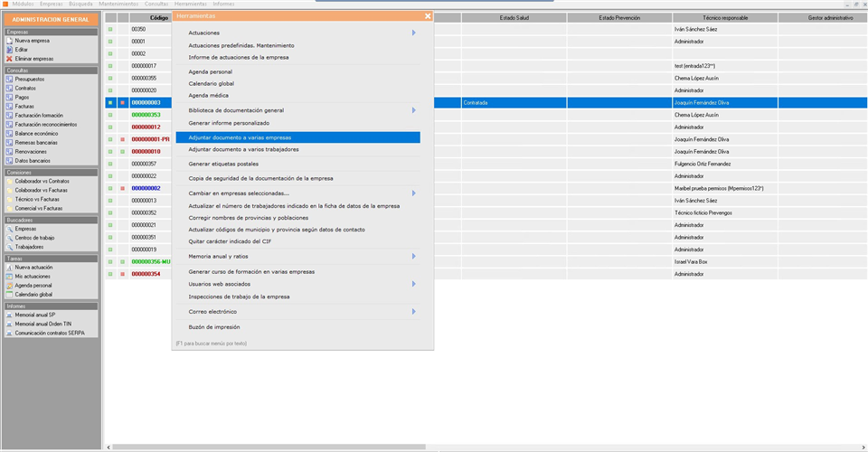Expand the Correo electrónico submenu arrow
The image size is (868, 452).
413,311
